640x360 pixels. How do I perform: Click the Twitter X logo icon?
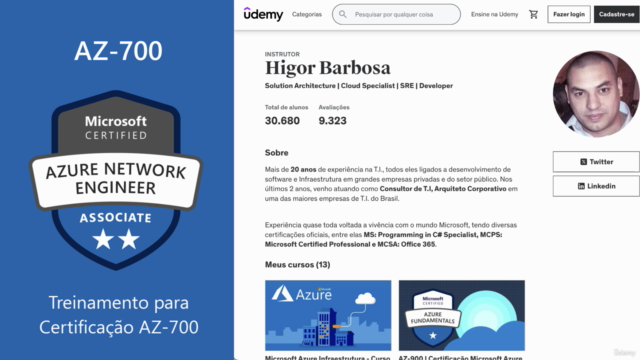tap(584, 162)
